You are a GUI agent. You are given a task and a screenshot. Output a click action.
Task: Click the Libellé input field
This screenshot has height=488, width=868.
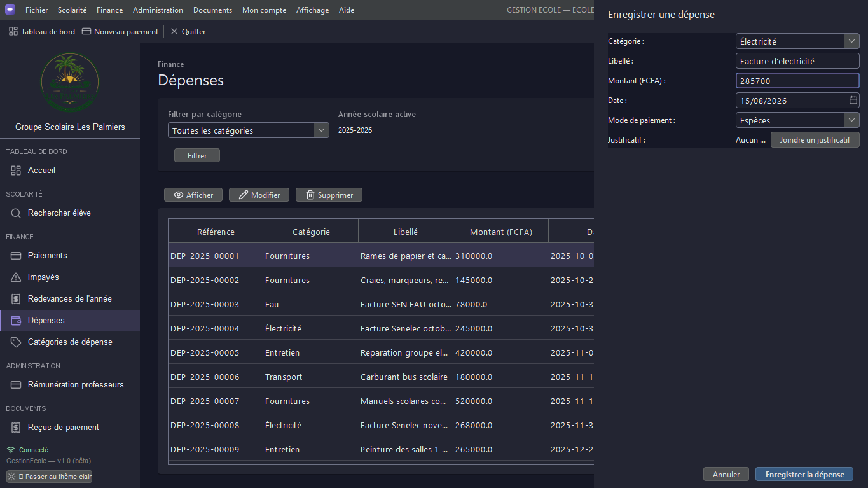(x=797, y=61)
